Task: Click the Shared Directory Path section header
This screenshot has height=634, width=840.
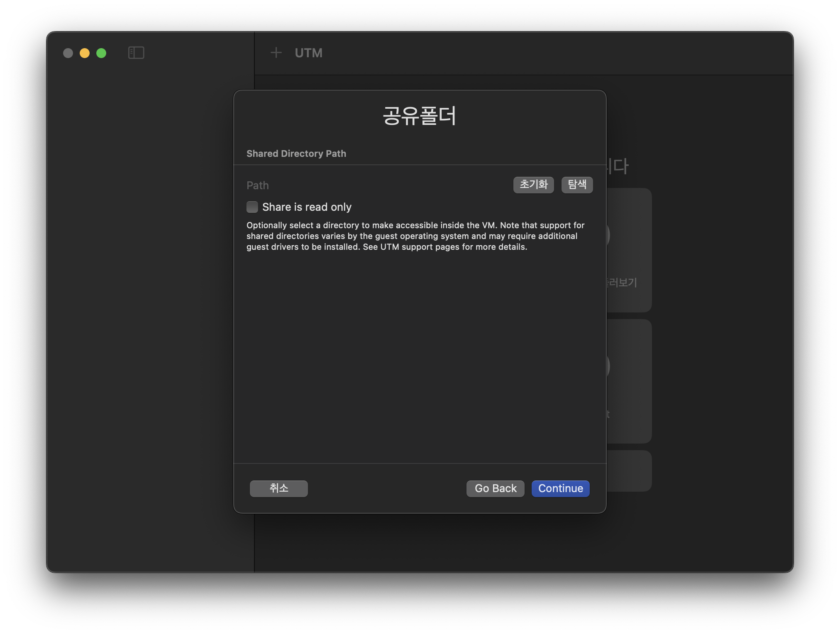Action: 296,154
